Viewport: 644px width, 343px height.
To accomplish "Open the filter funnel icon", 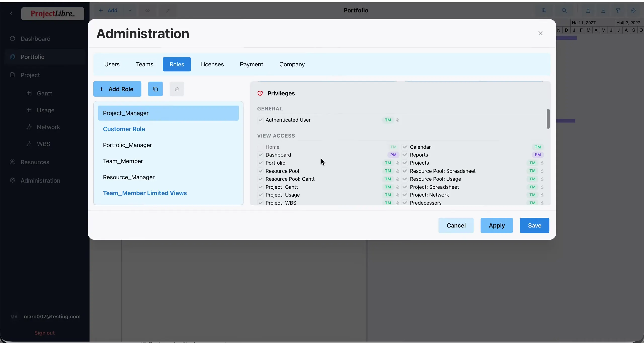I will pos(618,10).
